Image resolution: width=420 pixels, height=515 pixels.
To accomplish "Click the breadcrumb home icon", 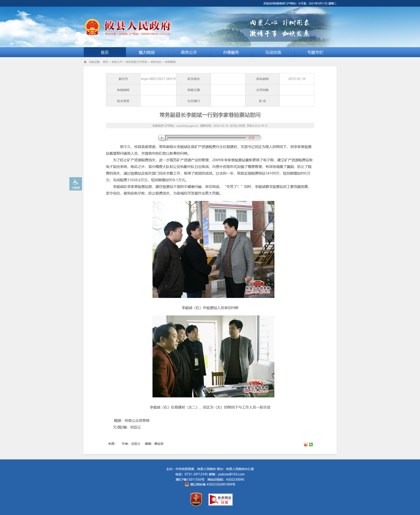I will point(85,62).
